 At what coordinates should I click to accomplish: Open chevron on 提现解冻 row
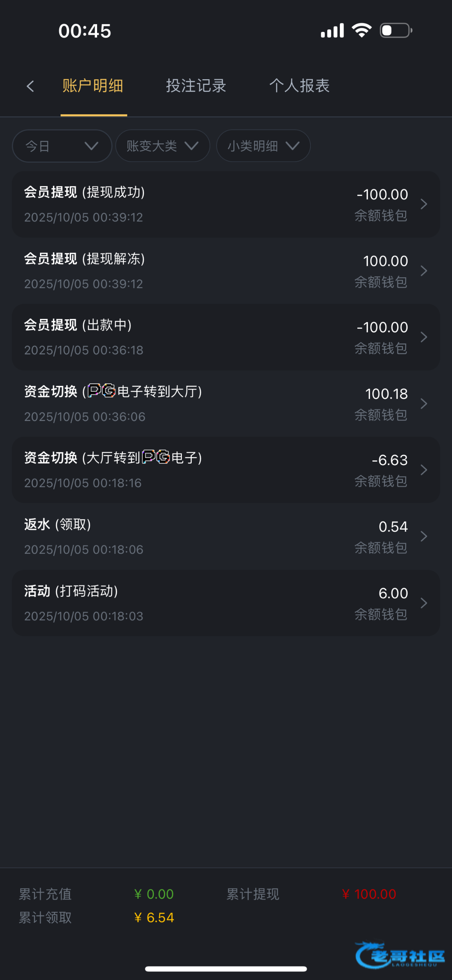click(424, 271)
